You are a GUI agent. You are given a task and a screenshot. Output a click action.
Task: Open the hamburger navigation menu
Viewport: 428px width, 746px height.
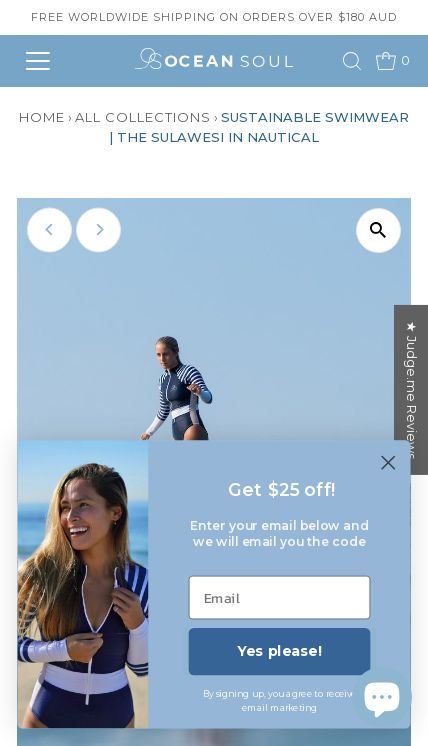38,61
